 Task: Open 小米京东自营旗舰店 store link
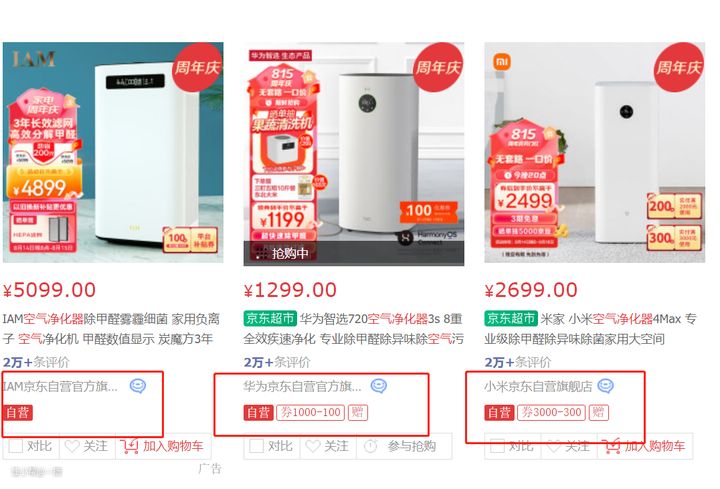click(538, 386)
